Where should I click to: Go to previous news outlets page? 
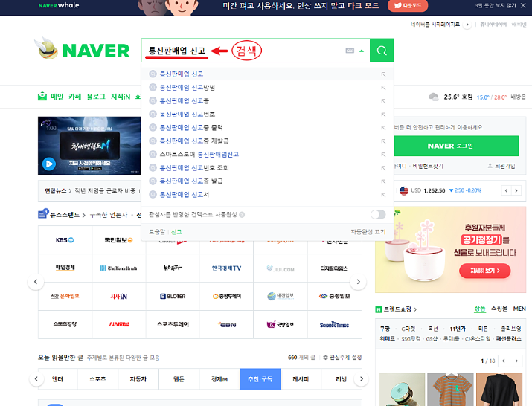pyautogui.click(x=36, y=282)
